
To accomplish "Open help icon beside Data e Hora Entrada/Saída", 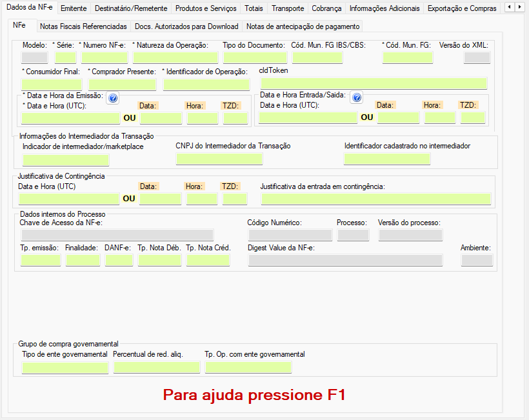I will [357, 97].
